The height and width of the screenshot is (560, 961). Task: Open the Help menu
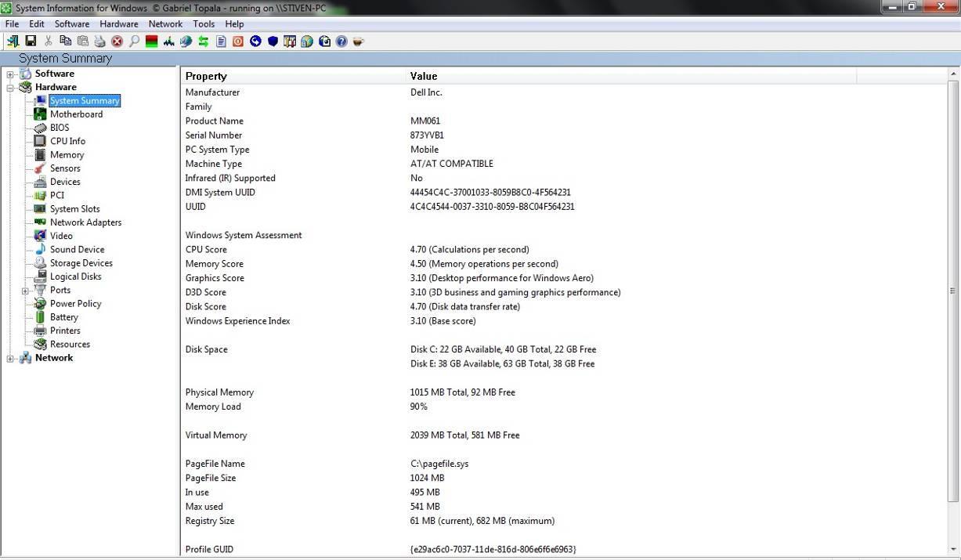[x=235, y=23]
